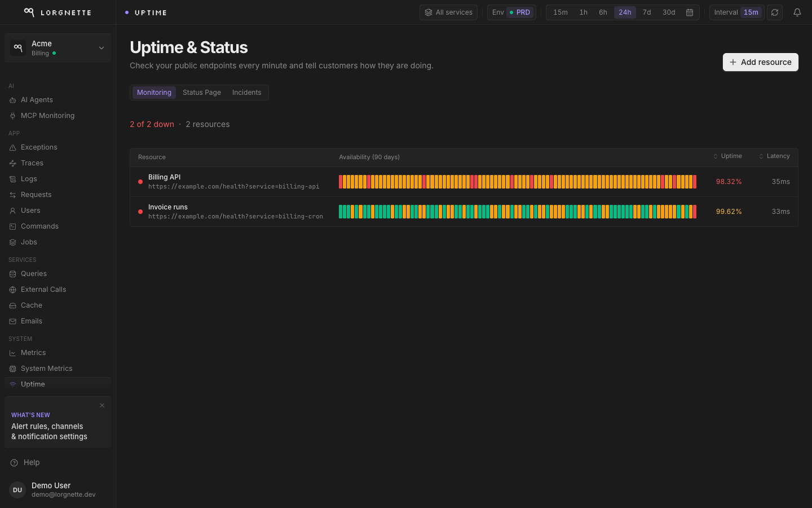Switch time range to 7d
The width and height of the screenshot is (812, 508).
point(647,12)
